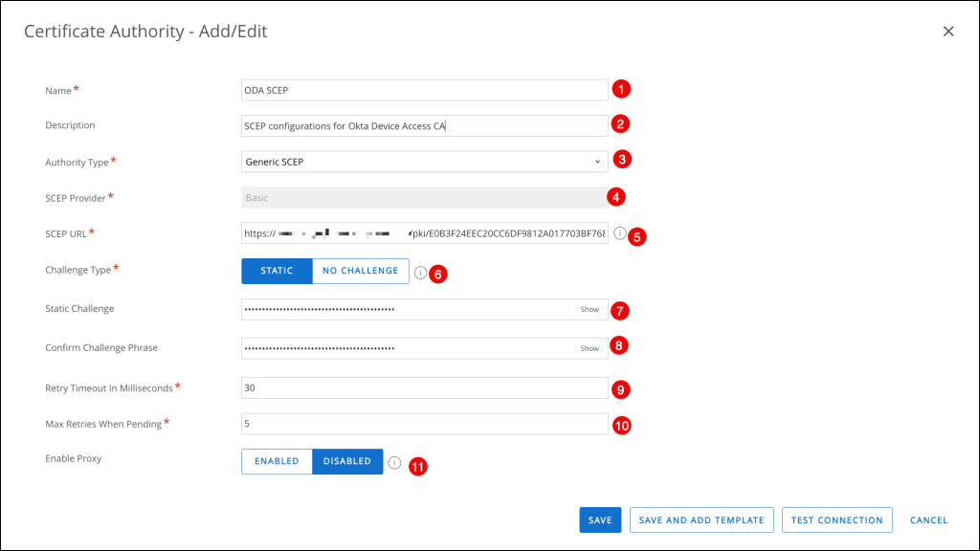Viewport: 980px width, 551px height.
Task: Edit the Retry Timeout In Milliseconds field
Action: click(425, 387)
